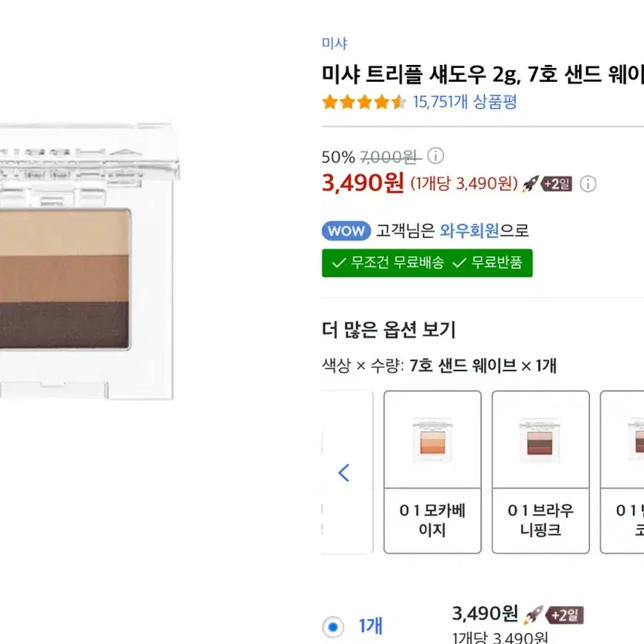Click the 더 많은 옵션 보기 heading
Viewport: 644px width, 644px height.
click(389, 330)
